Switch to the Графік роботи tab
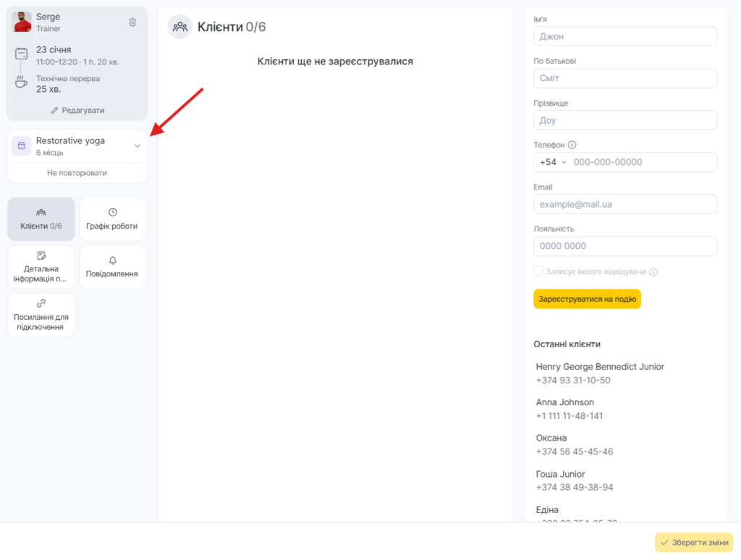Viewport: 741px width, 560px height. [x=112, y=219]
